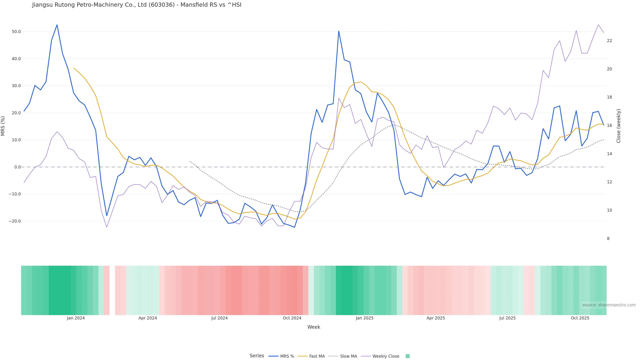Viewport: 644px width, 362px height.
Task: Click the purple Weekly Close legend line
Action: pos(366,356)
